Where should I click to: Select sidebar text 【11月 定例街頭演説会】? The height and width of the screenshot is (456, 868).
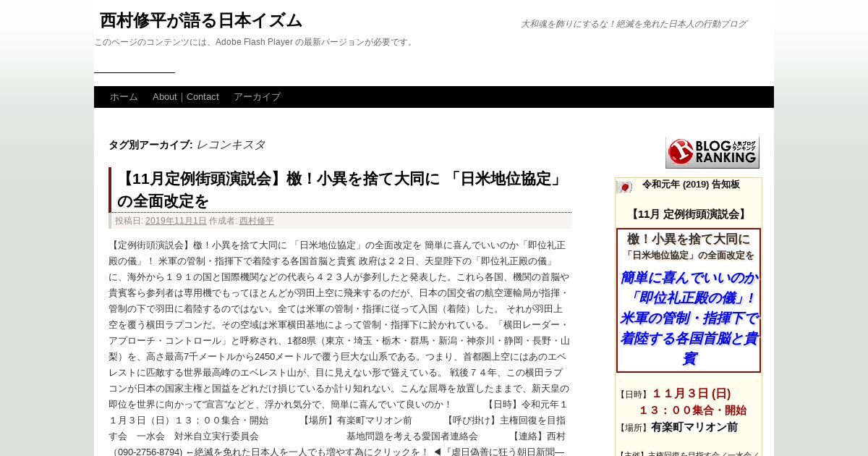pos(688,214)
